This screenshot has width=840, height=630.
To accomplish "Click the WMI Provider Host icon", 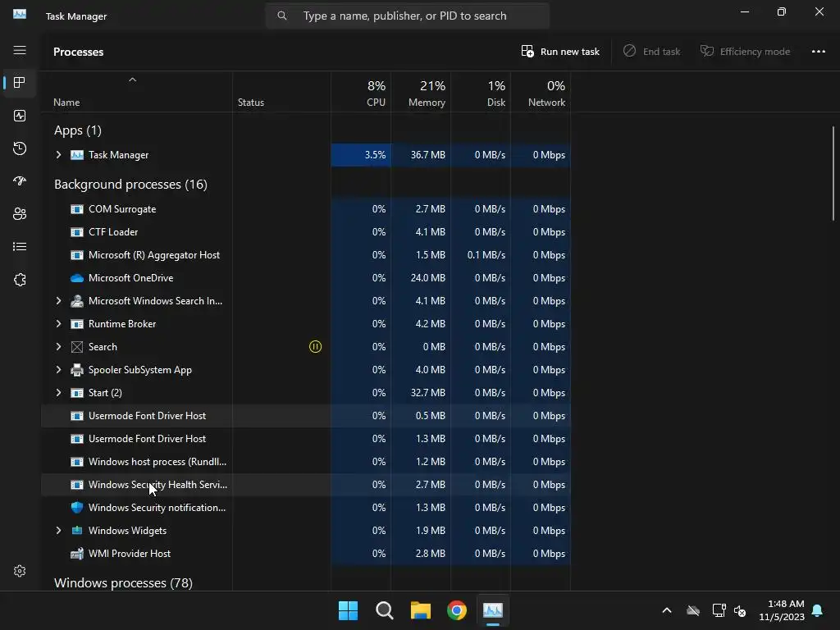I will 77,554.
